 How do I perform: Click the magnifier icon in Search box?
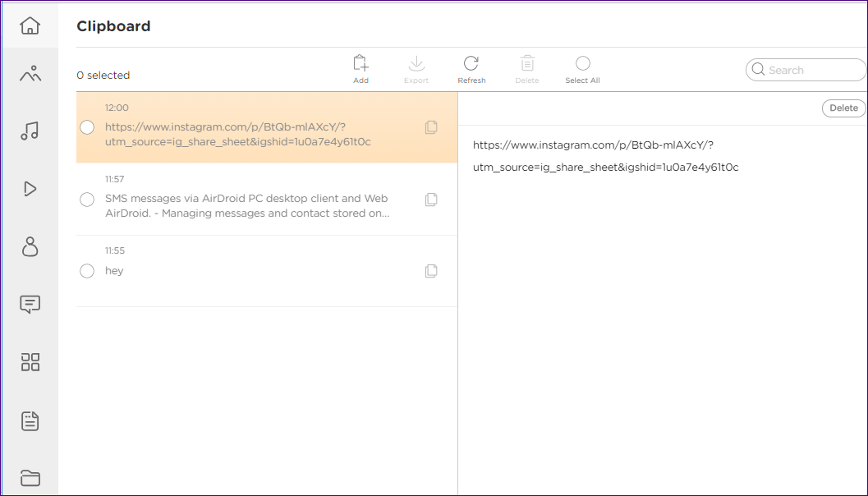pos(759,70)
